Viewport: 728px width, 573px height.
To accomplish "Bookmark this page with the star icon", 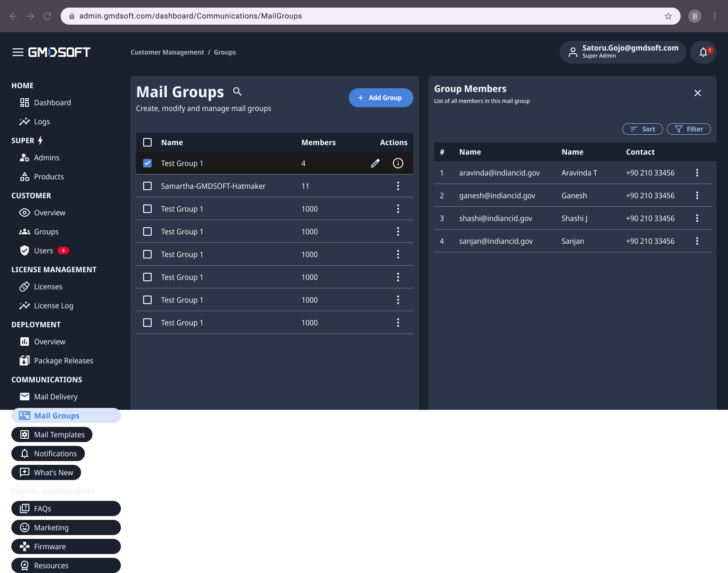I will click(668, 16).
